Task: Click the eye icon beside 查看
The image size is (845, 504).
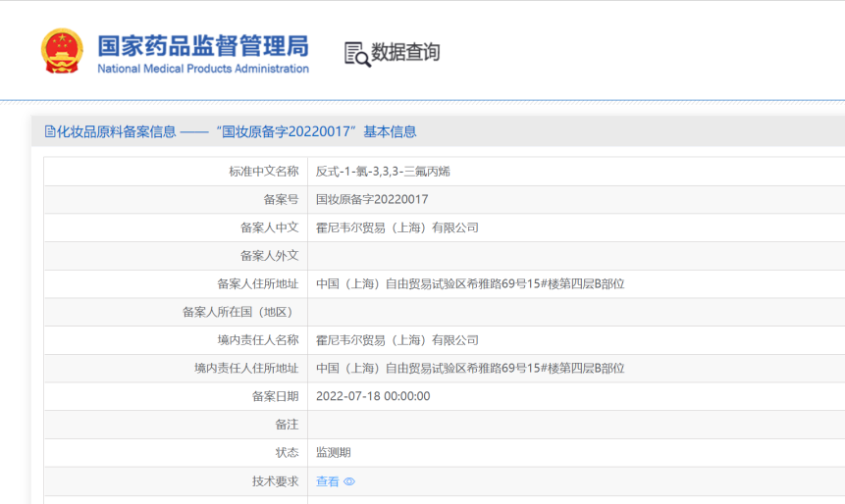Action: click(349, 481)
